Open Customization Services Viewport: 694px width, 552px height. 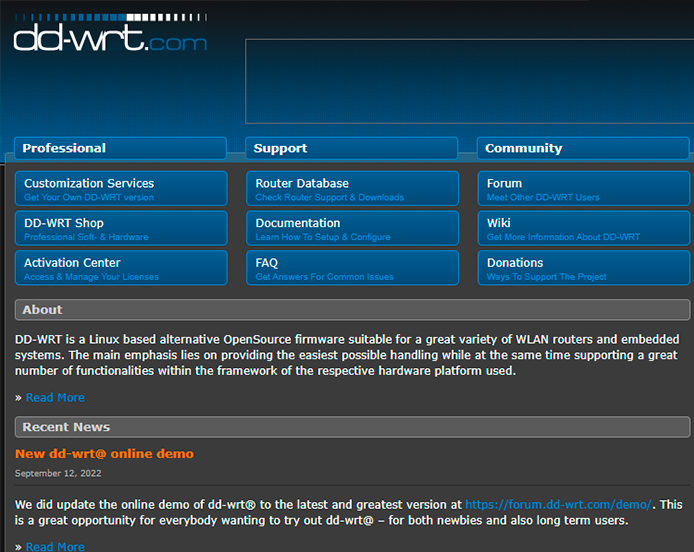121,189
